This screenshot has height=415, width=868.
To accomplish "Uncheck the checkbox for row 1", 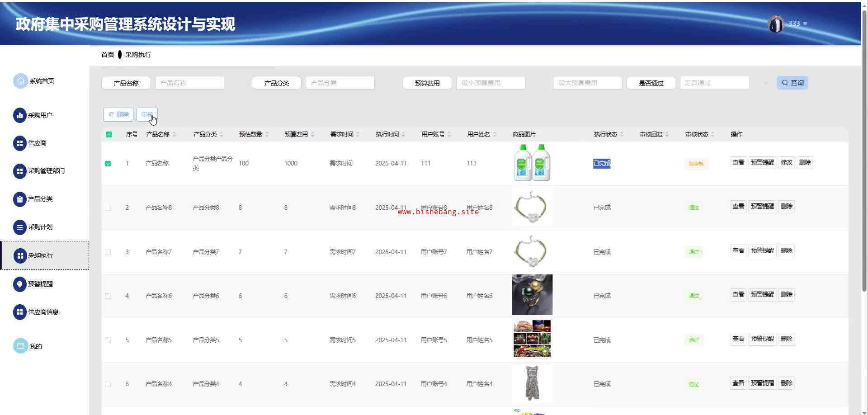I will tap(108, 164).
